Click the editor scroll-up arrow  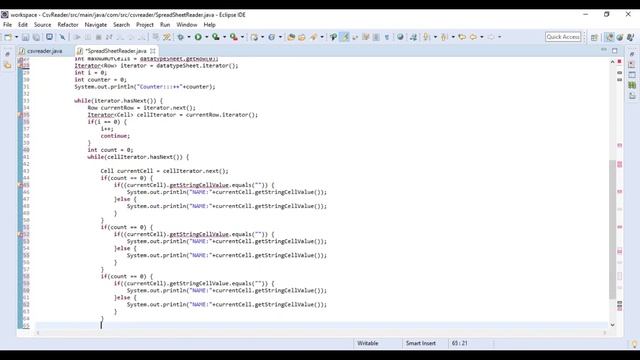pyautogui.click(x=612, y=62)
